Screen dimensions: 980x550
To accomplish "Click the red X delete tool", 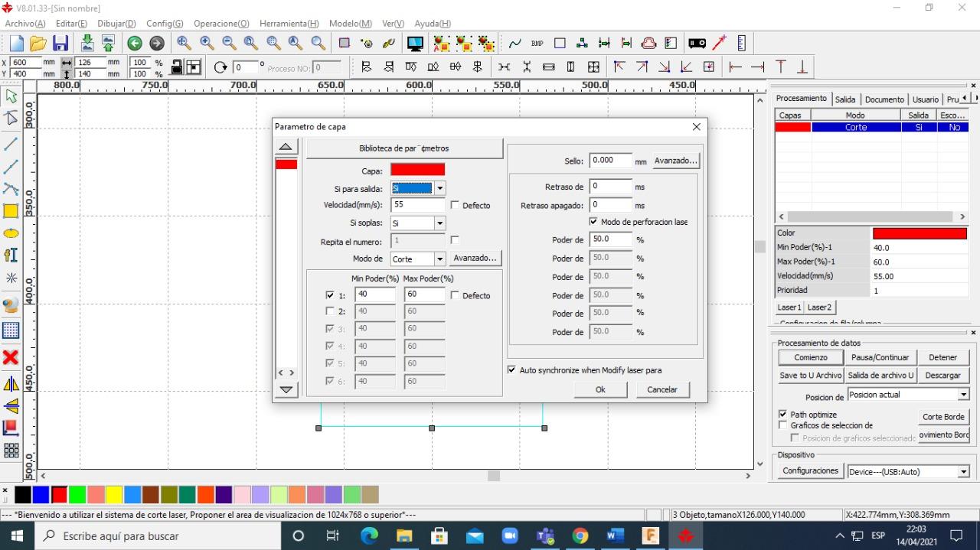I will (11, 357).
